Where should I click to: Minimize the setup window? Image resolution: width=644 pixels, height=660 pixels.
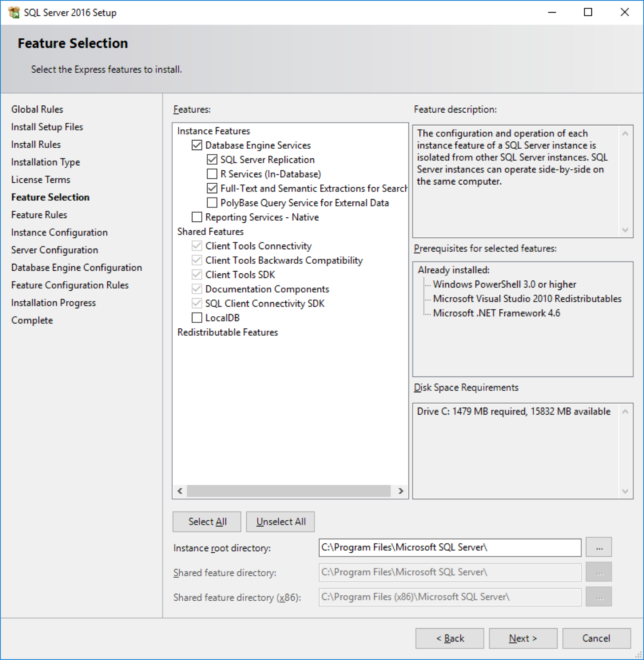click(552, 13)
